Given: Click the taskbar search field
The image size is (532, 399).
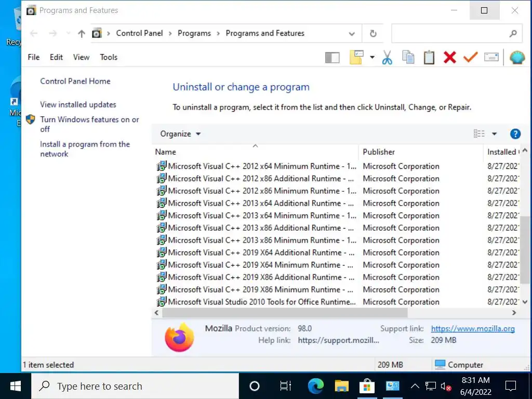Looking at the screenshot, I should tap(135, 386).
